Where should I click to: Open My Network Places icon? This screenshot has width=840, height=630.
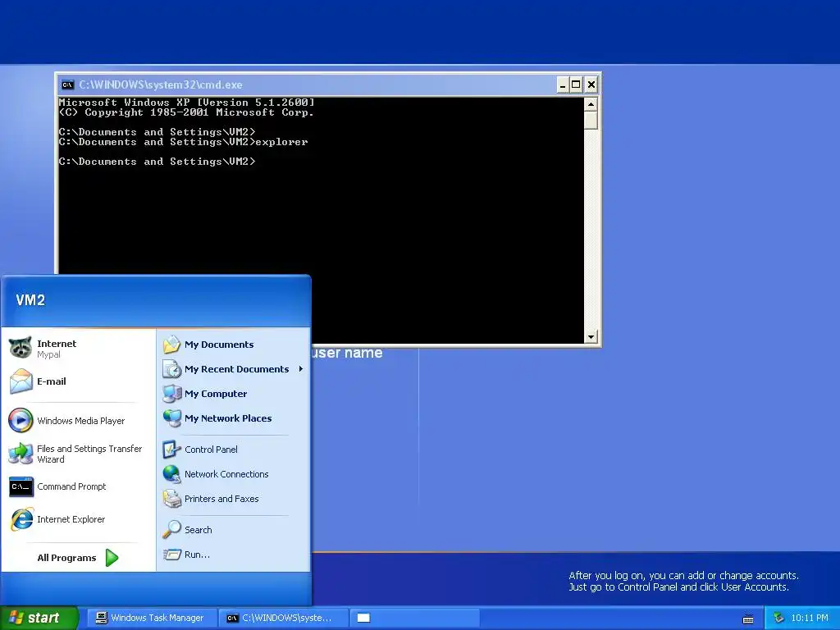pos(172,418)
